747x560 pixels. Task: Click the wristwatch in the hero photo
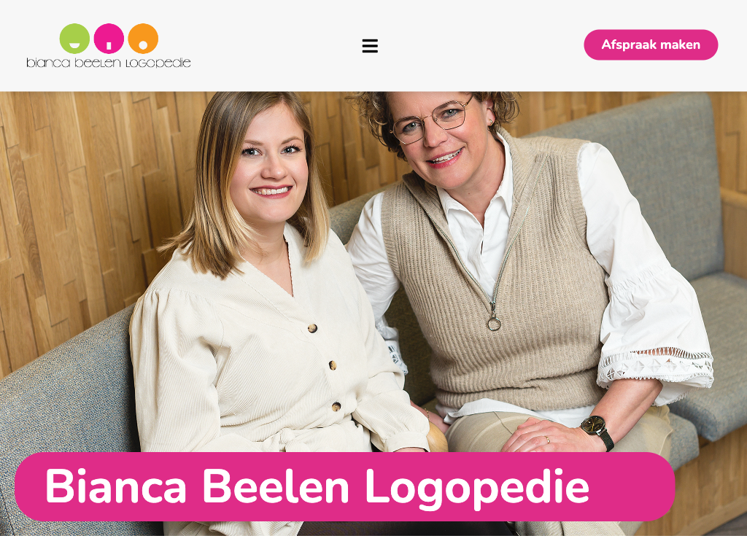click(597, 431)
